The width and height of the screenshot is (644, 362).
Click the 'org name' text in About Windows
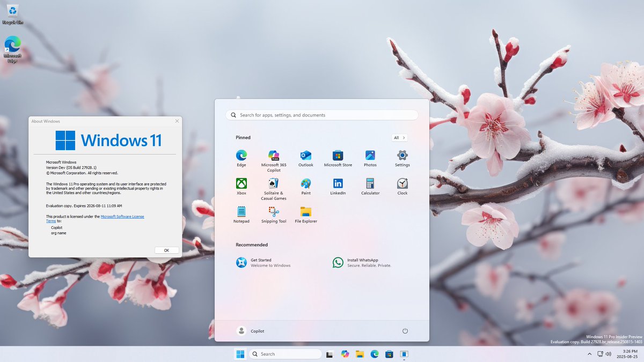58,233
